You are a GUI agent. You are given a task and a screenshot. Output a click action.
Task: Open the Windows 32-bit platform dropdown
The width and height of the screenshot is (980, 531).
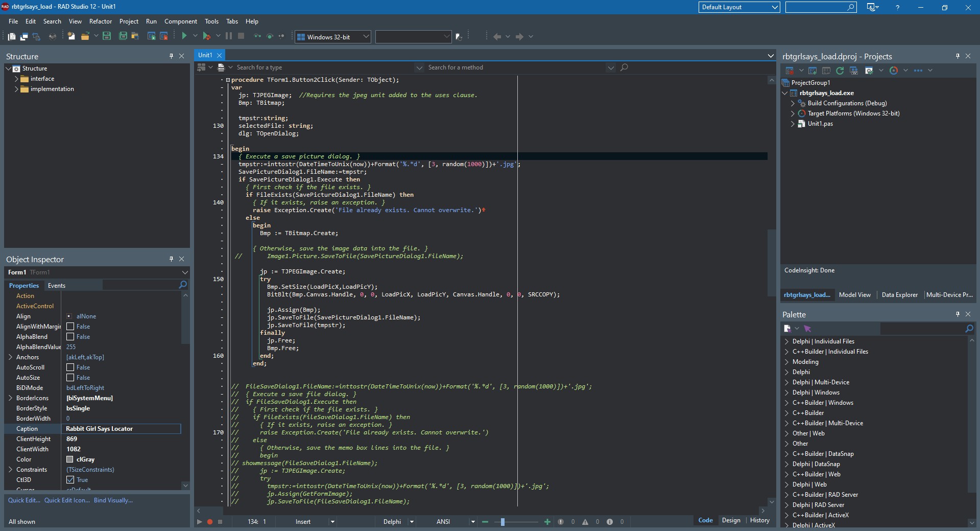366,37
